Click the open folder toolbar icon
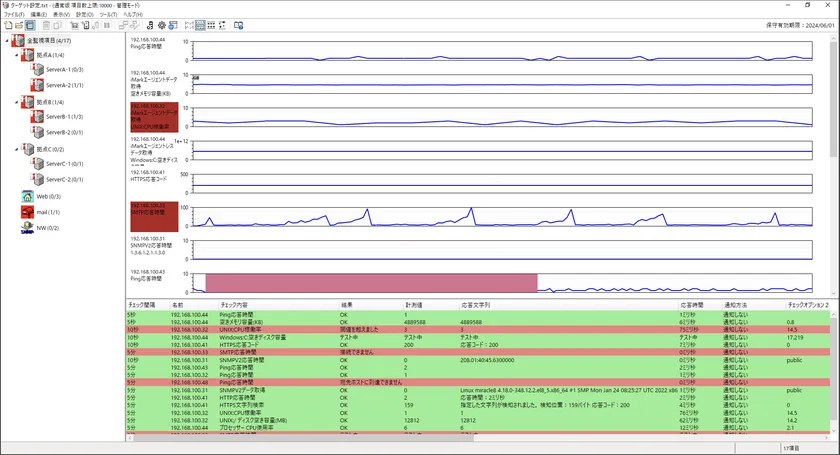This screenshot has height=455, width=840. pos(18,25)
